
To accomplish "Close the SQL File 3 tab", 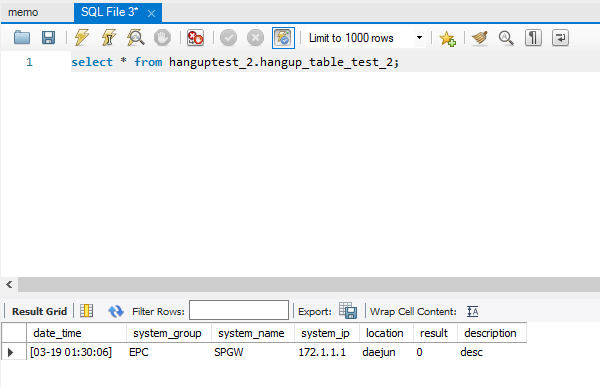I will (x=152, y=14).
